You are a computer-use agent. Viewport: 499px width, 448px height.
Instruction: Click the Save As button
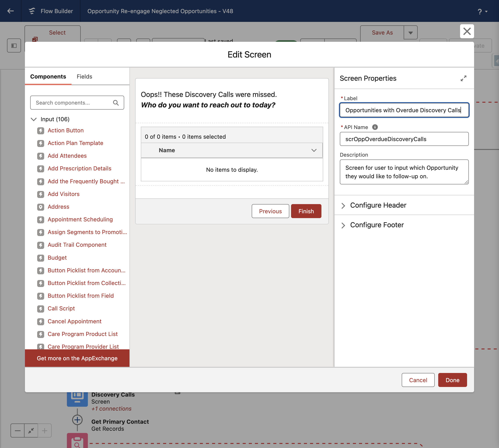click(382, 33)
